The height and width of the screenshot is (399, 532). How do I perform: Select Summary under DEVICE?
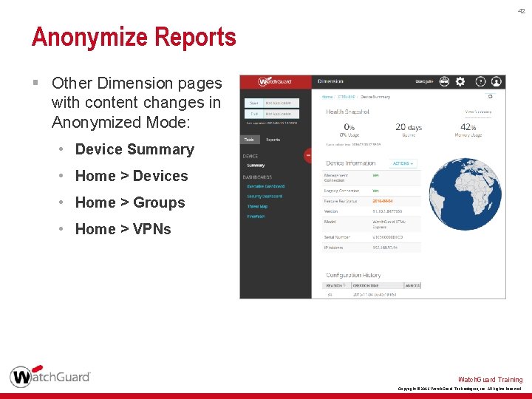click(x=256, y=166)
